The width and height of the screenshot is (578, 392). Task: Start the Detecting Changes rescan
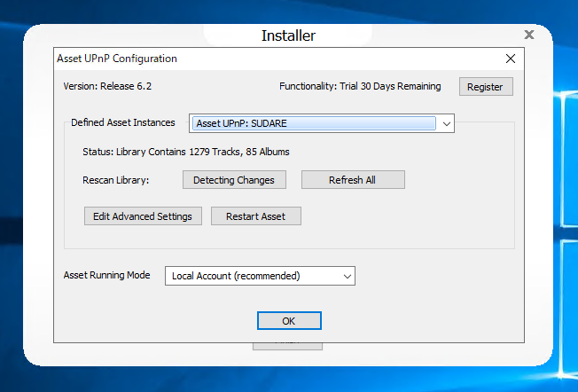(x=234, y=180)
